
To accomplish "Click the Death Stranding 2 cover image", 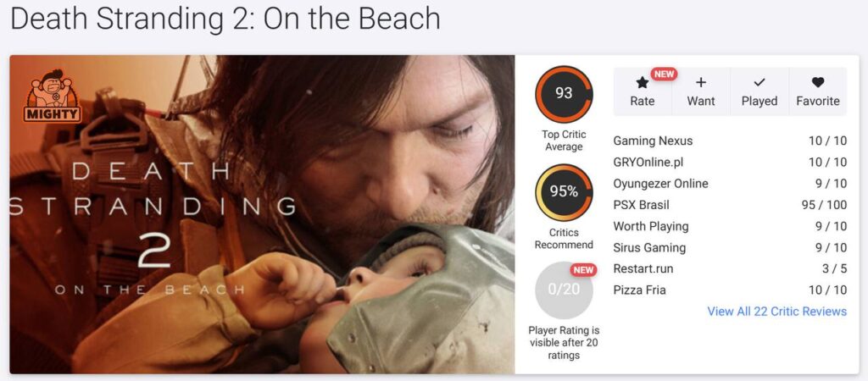I will coord(263,214).
